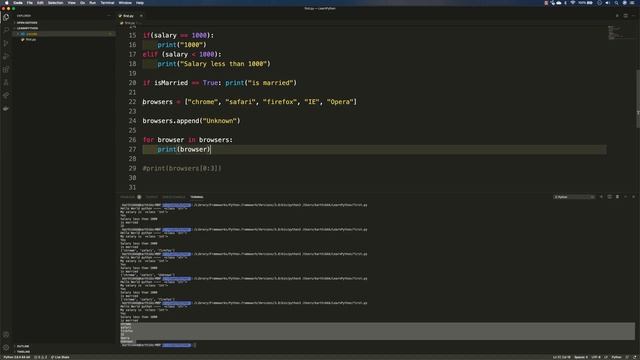Open the Code application menu

coord(18,3)
